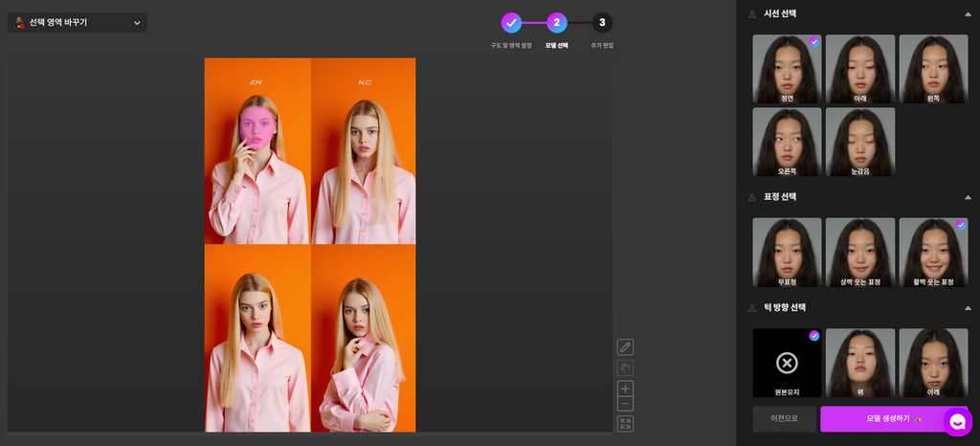Click the 추가 편집 step label
The height and width of the screenshot is (446, 980).
tap(603, 46)
